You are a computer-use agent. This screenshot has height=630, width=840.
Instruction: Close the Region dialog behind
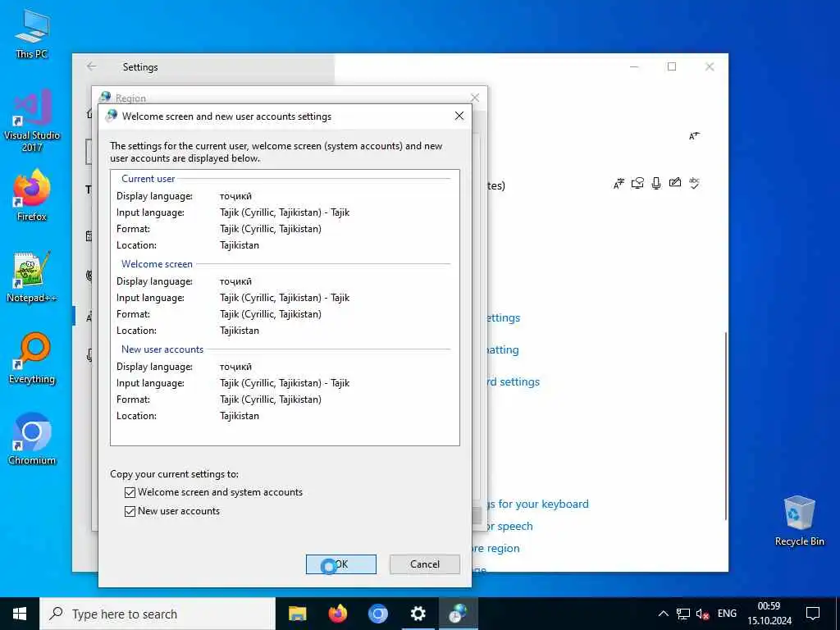(x=475, y=98)
